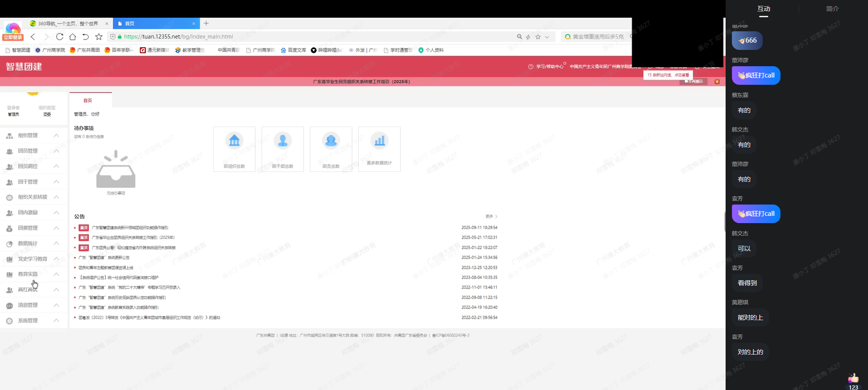Check the 不再提示 checkbox

[x=687, y=82]
